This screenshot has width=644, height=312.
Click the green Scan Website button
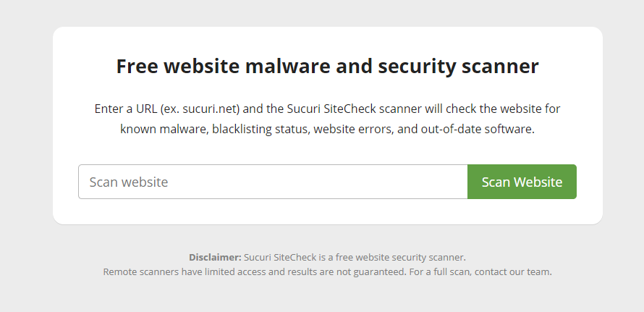(x=522, y=182)
